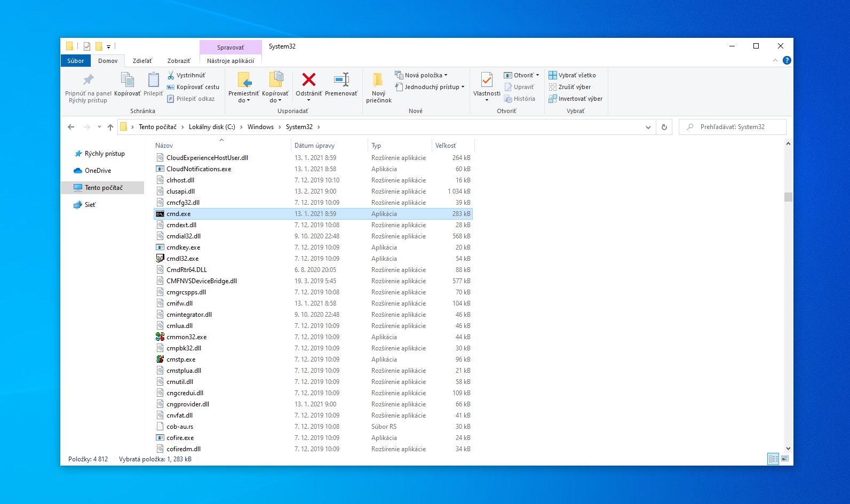Expand the Otvoriť dropdown arrow

point(538,75)
